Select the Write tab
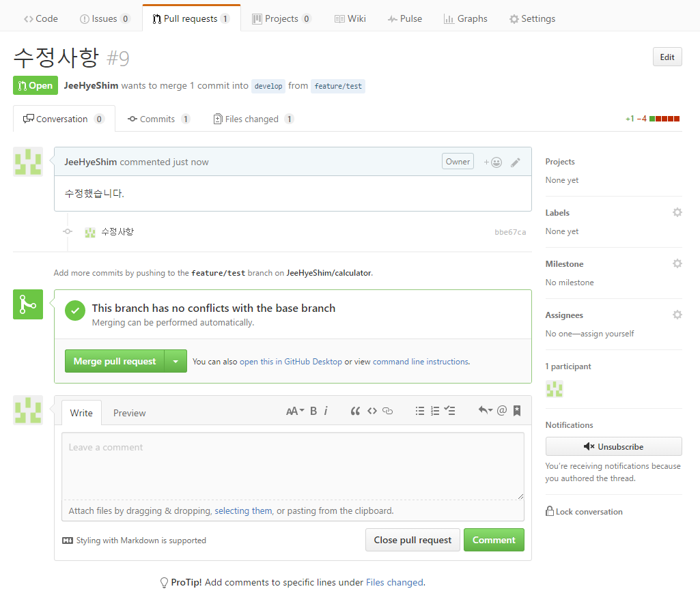This screenshot has height=591, width=700. pyautogui.click(x=81, y=413)
